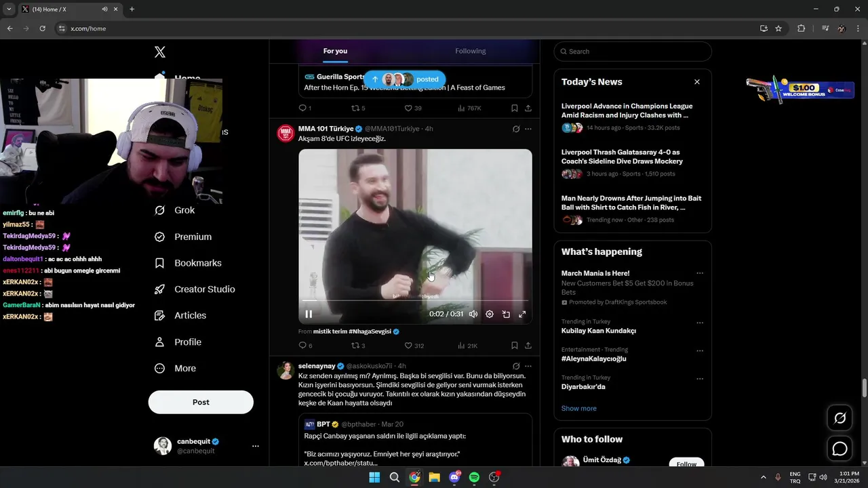Open more options on selenaynay post

(x=528, y=366)
